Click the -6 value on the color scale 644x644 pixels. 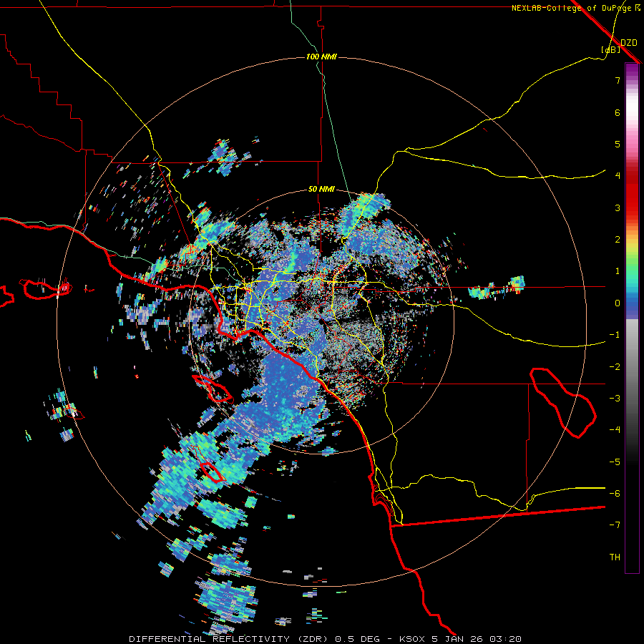click(615, 494)
